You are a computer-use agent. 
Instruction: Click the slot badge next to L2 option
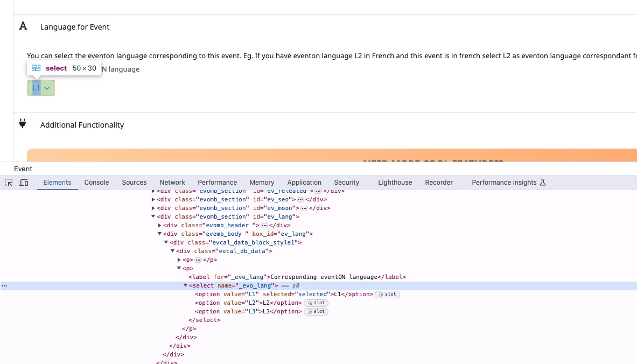coord(316,303)
